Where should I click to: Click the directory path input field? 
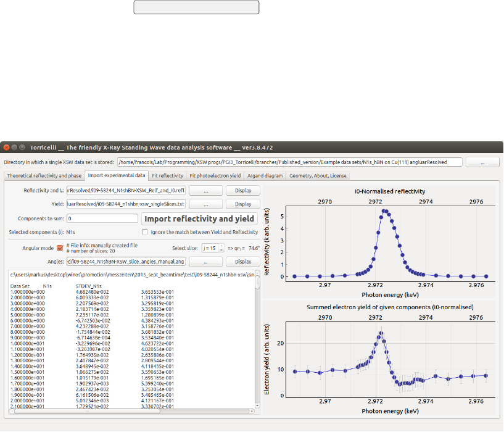coord(289,162)
